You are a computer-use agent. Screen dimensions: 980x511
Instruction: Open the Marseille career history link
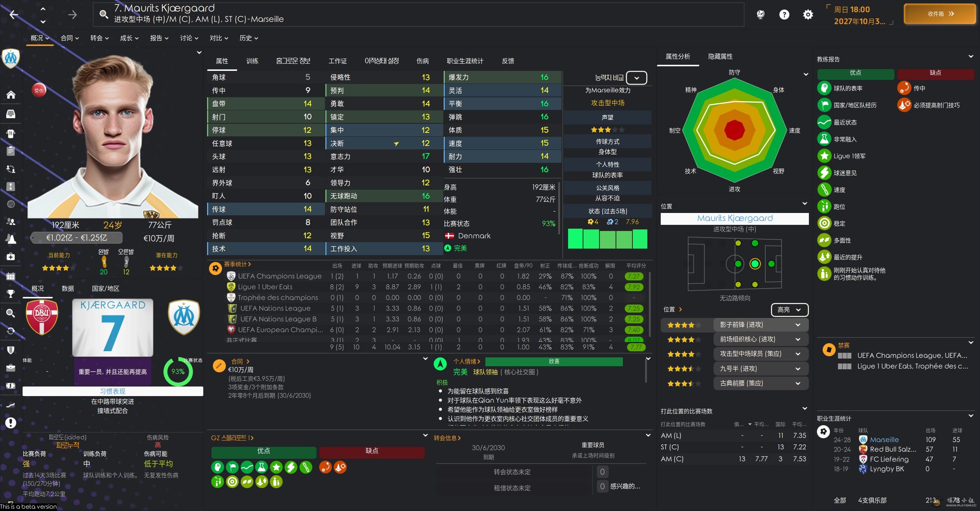tap(884, 440)
